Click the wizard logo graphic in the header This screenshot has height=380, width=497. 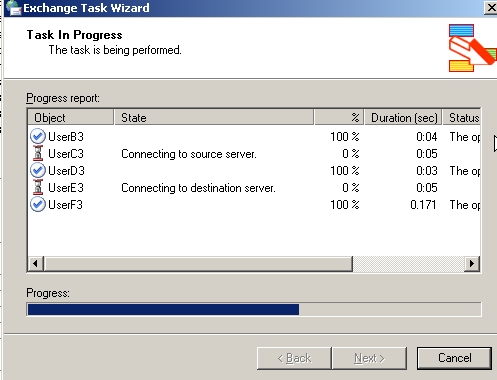tap(472, 48)
